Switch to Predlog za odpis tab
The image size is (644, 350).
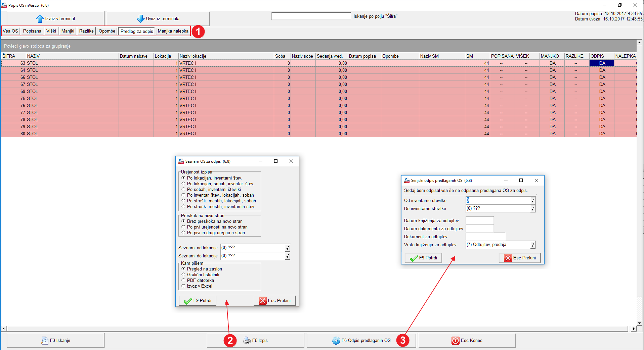click(x=137, y=32)
